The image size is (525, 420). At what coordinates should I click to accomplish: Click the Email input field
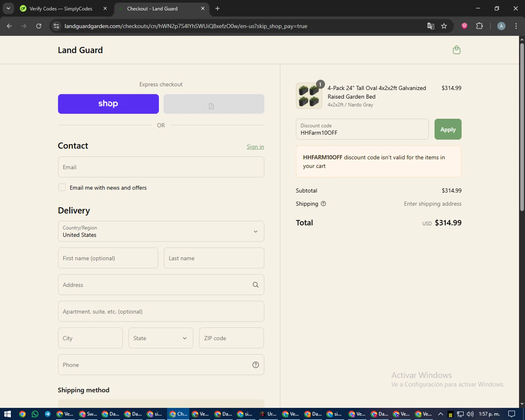pos(161,167)
